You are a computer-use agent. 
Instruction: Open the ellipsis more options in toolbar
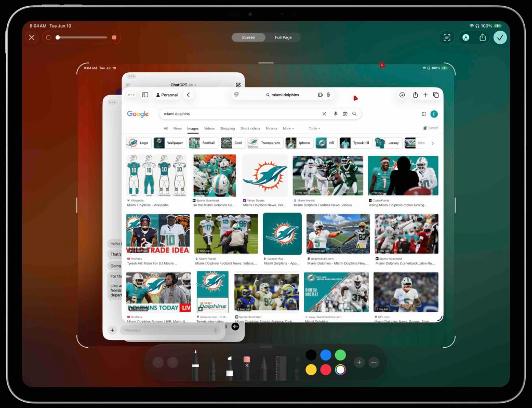pos(374,362)
